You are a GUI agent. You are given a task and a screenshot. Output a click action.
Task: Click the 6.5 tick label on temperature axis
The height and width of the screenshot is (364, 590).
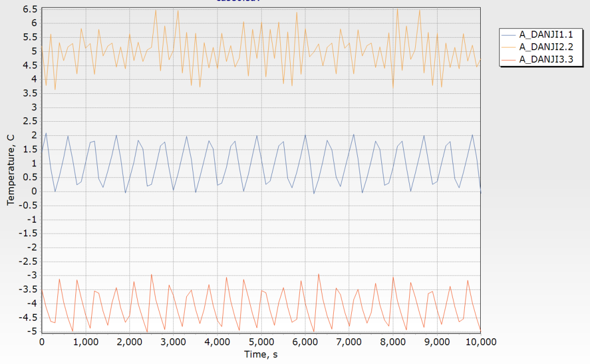(x=30, y=9)
